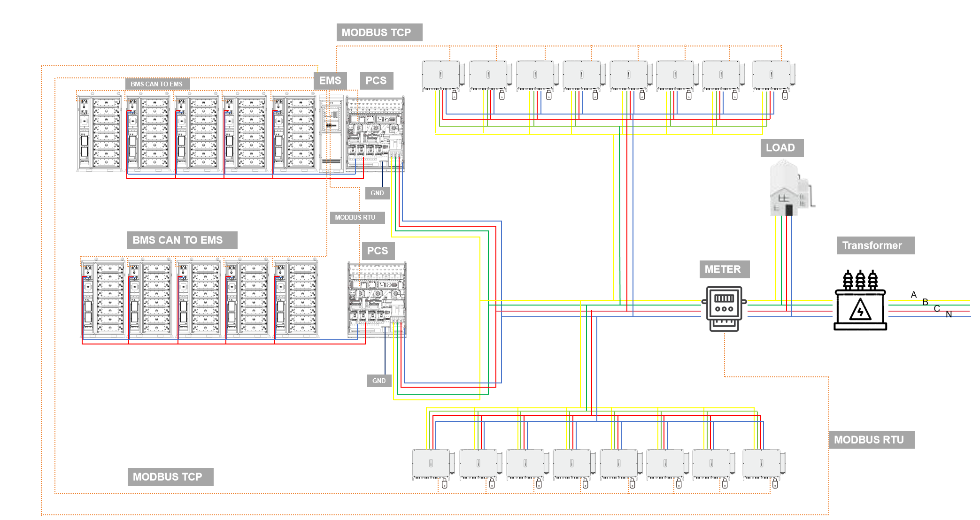Click the Transformer label

pos(875,245)
